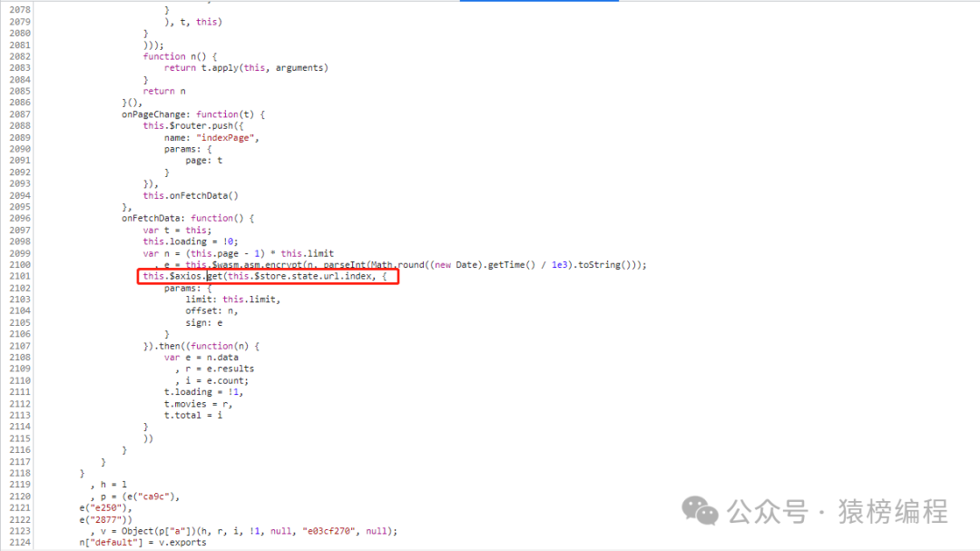Click 'this.$store.state.url.index' on line 2101
The image size is (980, 551).
click(300, 277)
